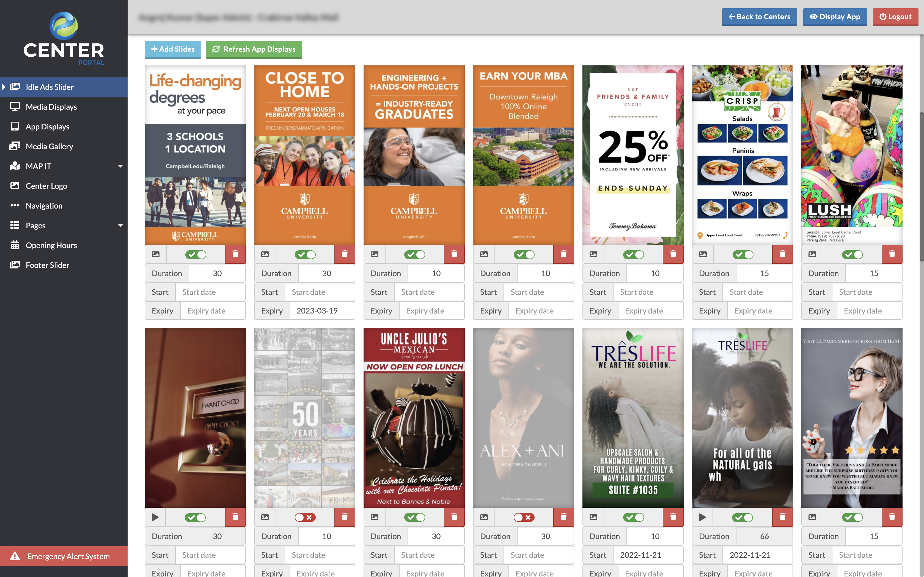Screen dimensions: 924x577
Task: Click the play icon on Jimmy Choo slide
Action: tap(154, 517)
